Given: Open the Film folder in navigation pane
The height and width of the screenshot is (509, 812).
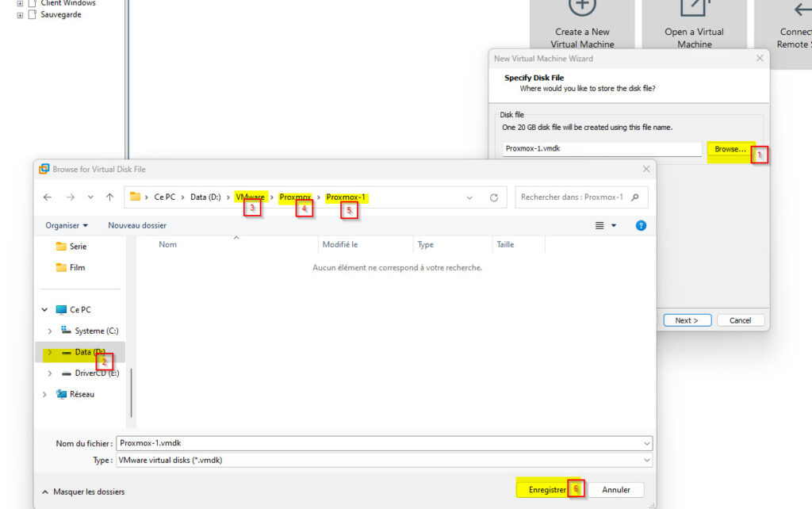Looking at the screenshot, I should pyautogui.click(x=71, y=268).
